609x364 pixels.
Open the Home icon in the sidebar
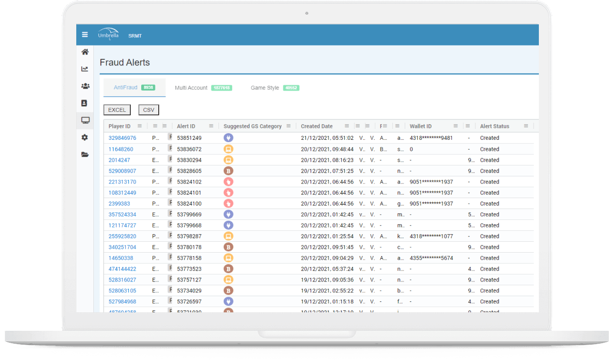(x=85, y=52)
